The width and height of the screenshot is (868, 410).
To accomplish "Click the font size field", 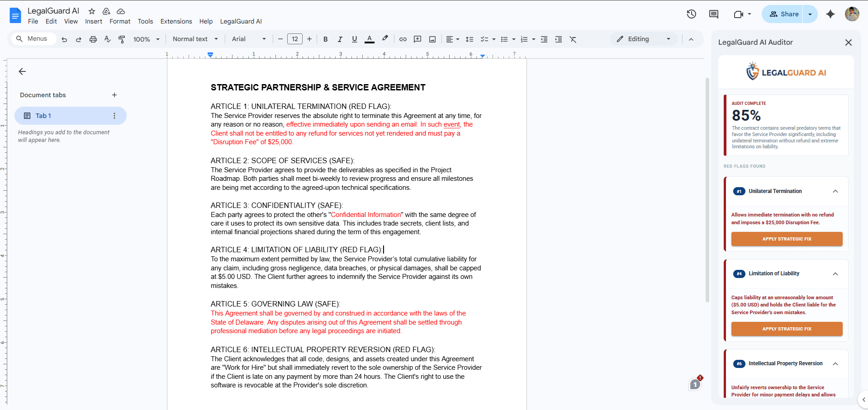I will tap(295, 39).
